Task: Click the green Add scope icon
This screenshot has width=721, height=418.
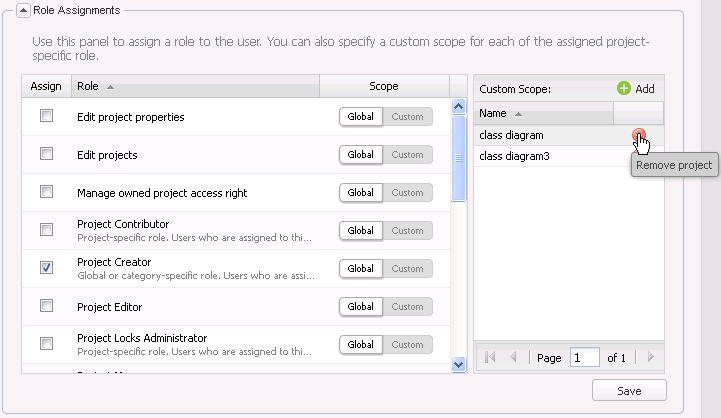Action: (624, 89)
